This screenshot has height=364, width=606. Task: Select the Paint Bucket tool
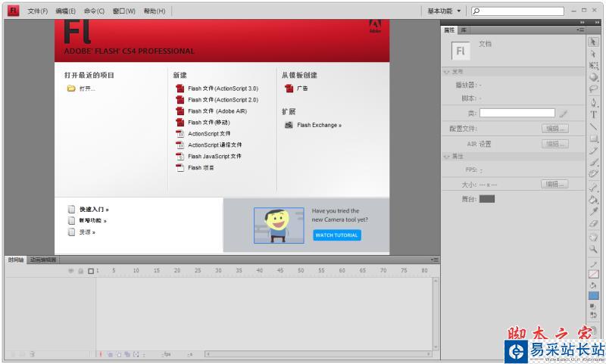pyautogui.click(x=593, y=200)
